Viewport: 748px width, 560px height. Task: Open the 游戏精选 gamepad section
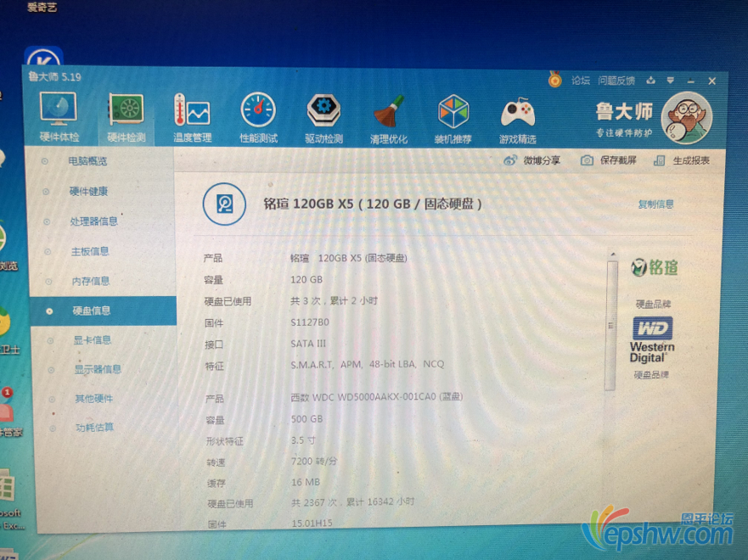(518, 120)
